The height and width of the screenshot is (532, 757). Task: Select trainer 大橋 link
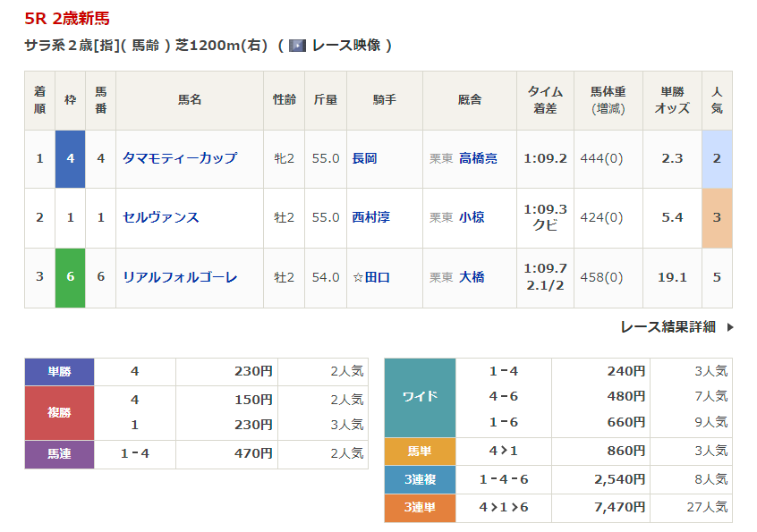[472, 277]
